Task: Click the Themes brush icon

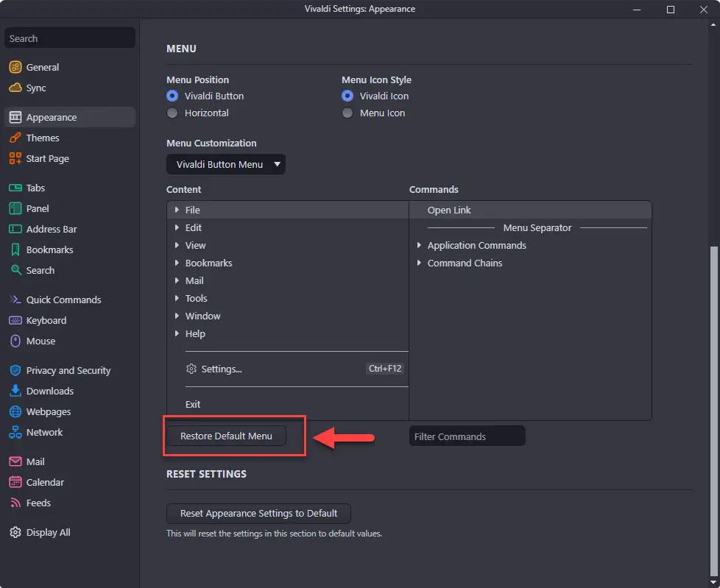Action: (15, 138)
